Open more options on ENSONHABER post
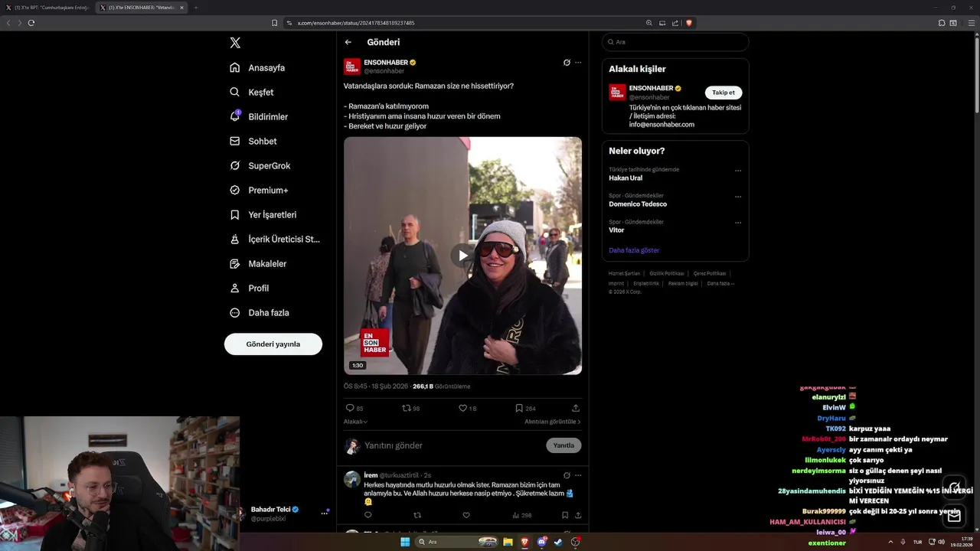The width and height of the screenshot is (980, 551). 578,63
